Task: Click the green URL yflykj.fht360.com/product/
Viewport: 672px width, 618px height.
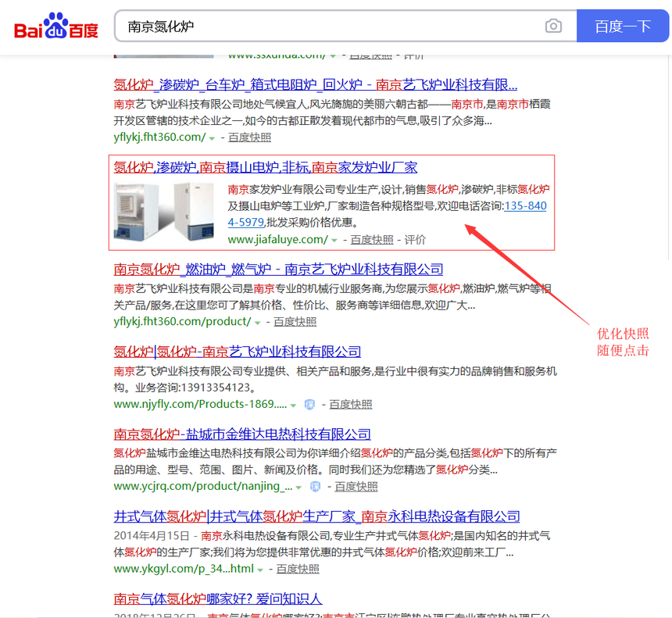Action: 182,321
